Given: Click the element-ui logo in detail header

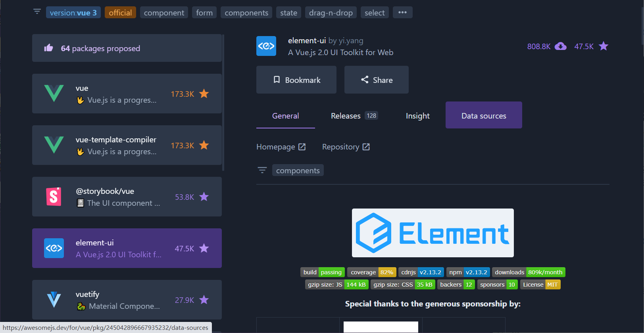Looking at the screenshot, I should click(x=266, y=46).
